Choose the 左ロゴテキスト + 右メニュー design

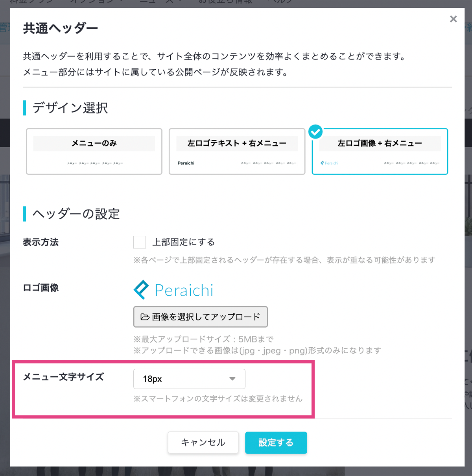pyautogui.click(x=237, y=151)
